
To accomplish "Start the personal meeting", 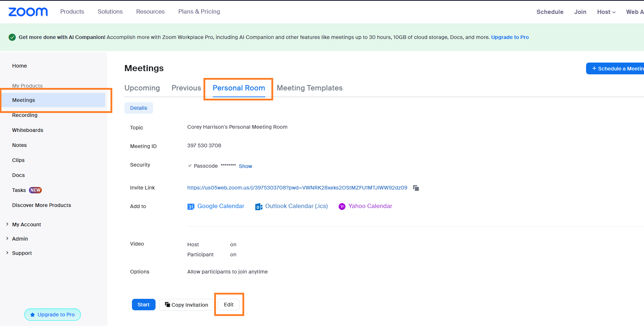I will [144, 305].
